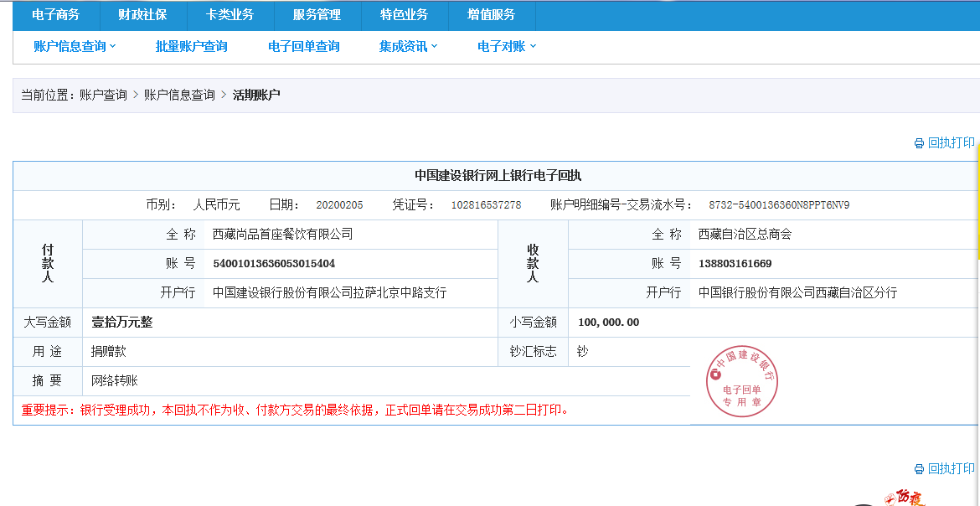Screen dimensions: 980x506
Task: Click the printer icon of upper 回执打印
Action: point(919,143)
